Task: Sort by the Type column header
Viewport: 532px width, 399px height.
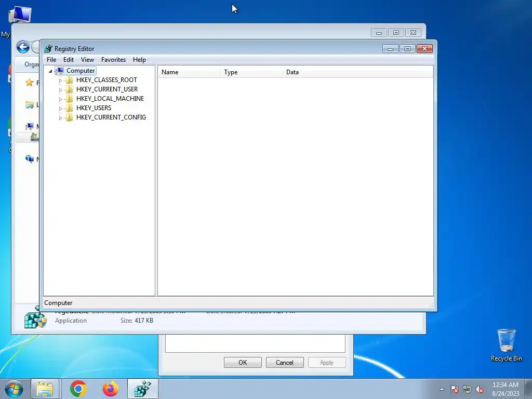Action: point(251,72)
